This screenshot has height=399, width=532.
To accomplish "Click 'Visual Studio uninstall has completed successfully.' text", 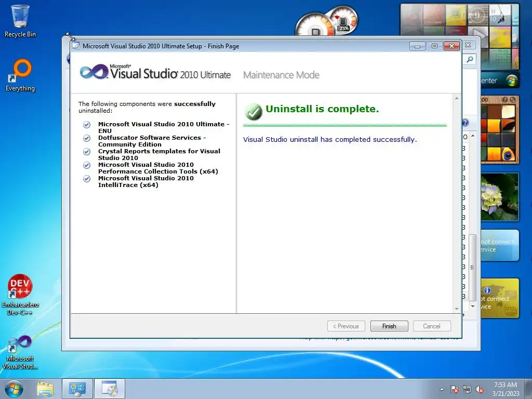I will [330, 139].
